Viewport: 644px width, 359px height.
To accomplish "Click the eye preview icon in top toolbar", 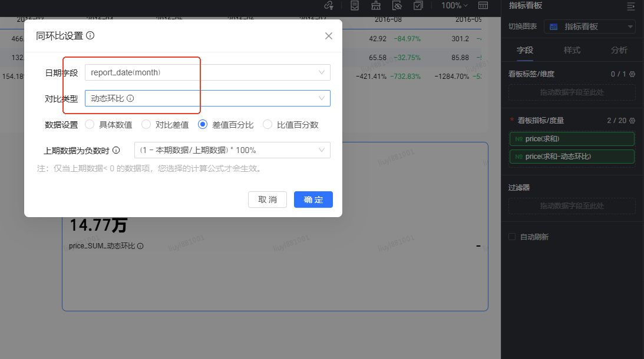I will [397, 5].
